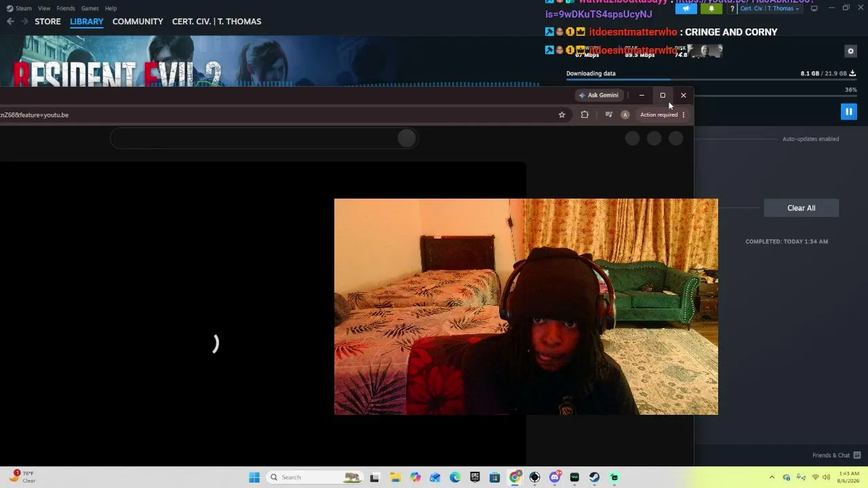868x488 pixels.
Task: Open the COMMUNITY tab in Steam
Action: (138, 22)
